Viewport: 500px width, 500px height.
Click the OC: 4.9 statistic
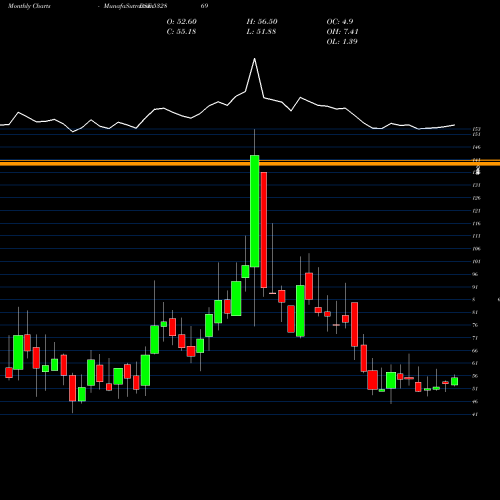pos(340,22)
